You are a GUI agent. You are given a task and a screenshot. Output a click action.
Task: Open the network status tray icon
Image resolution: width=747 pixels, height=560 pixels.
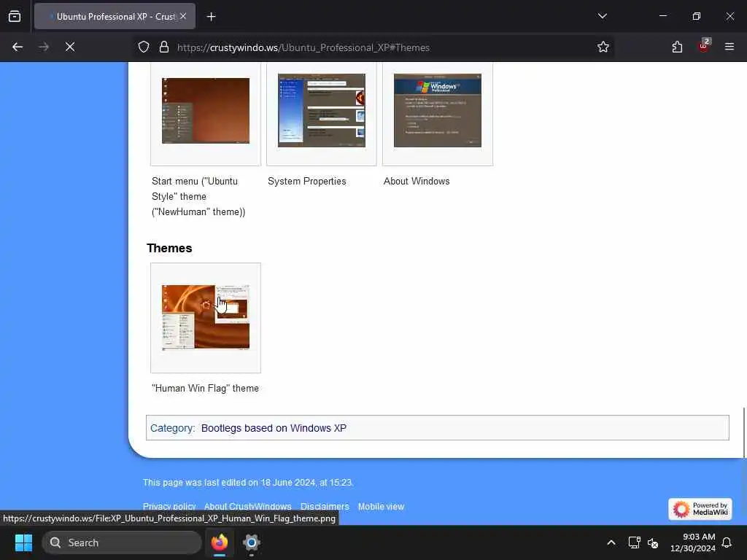(x=634, y=542)
